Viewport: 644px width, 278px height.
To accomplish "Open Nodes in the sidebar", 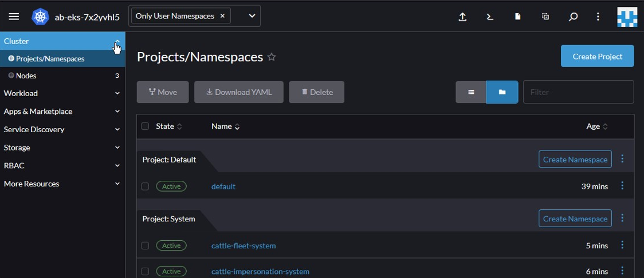I will [x=26, y=76].
